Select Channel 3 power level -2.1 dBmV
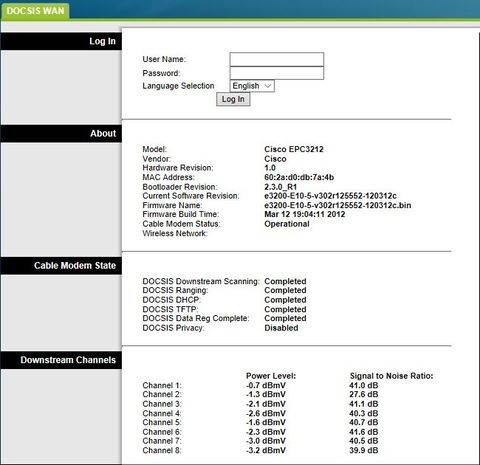480x465 pixels. point(266,404)
